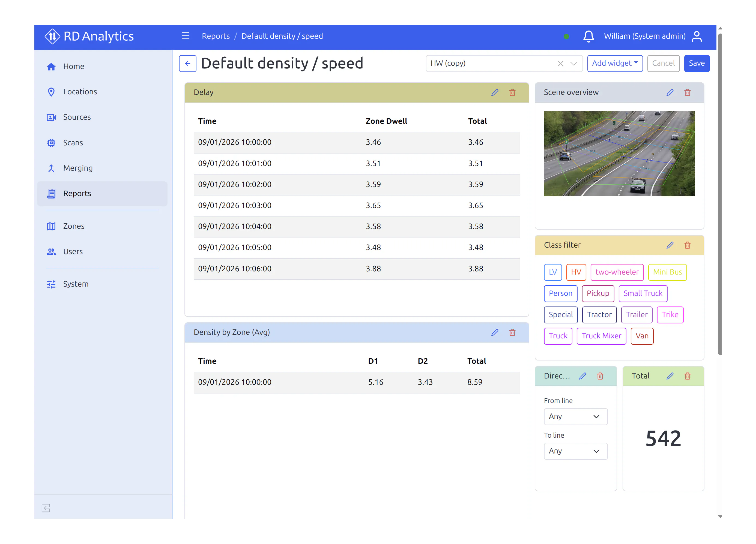Viewport: 756px width, 544px height.
Task: Edit the Class filter widget
Action: (670, 245)
